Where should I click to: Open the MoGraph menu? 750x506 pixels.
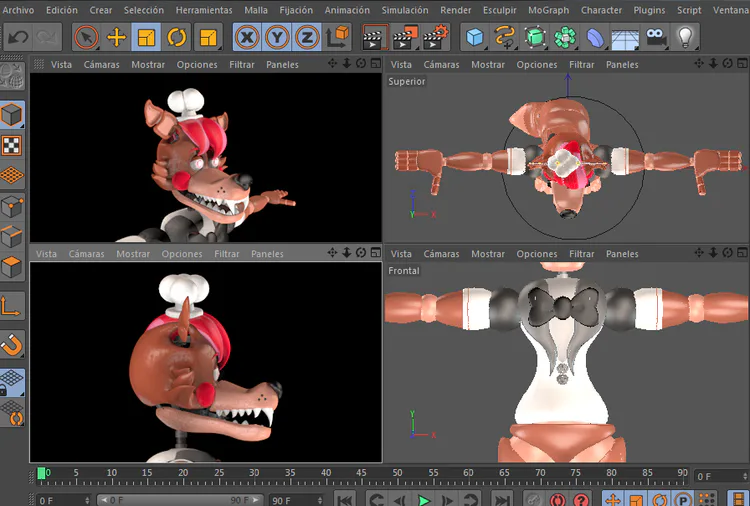tap(549, 10)
